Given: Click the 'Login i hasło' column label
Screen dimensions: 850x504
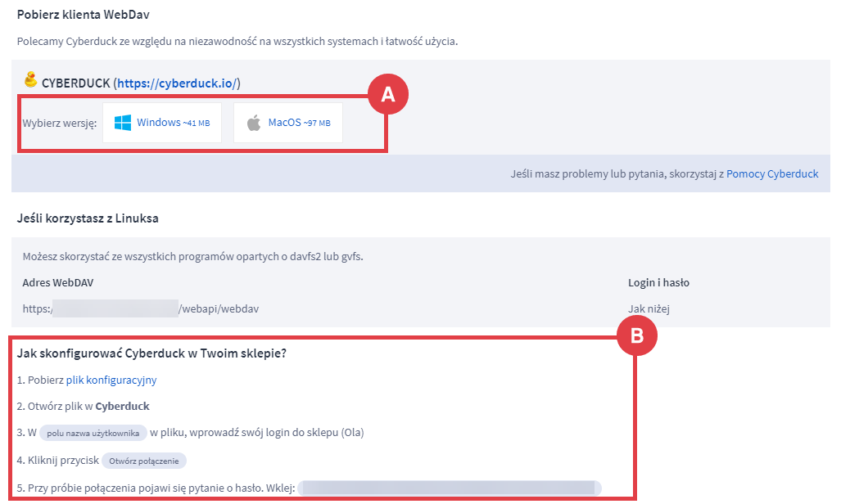Looking at the screenshot, I should click(658, 282).
